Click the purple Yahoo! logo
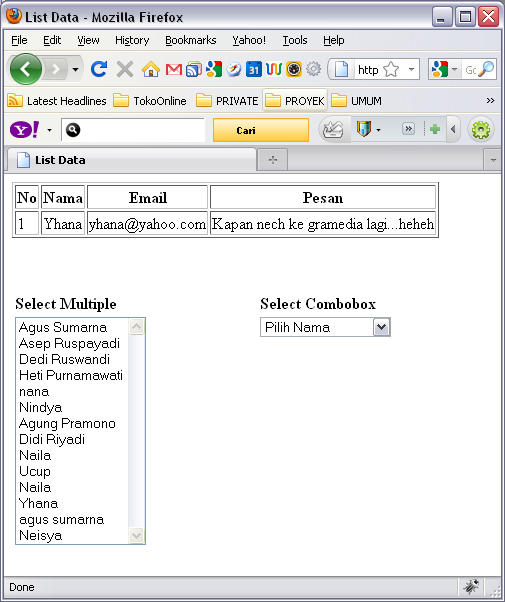 click(24, 130)
